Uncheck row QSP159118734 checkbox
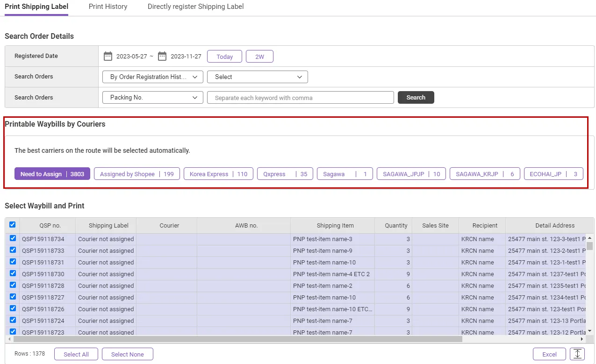Screen dimensions: 596x364 tap(13, 239)
